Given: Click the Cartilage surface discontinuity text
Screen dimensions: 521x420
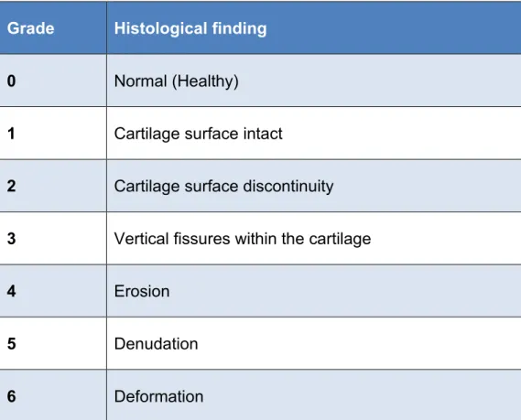Looking at the screenshot, I should tap(223, 187).
